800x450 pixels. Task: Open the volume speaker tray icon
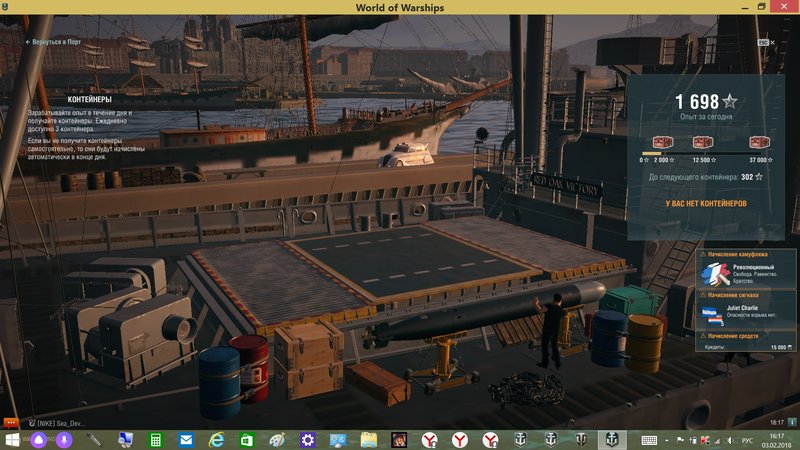tap(731, 440)
